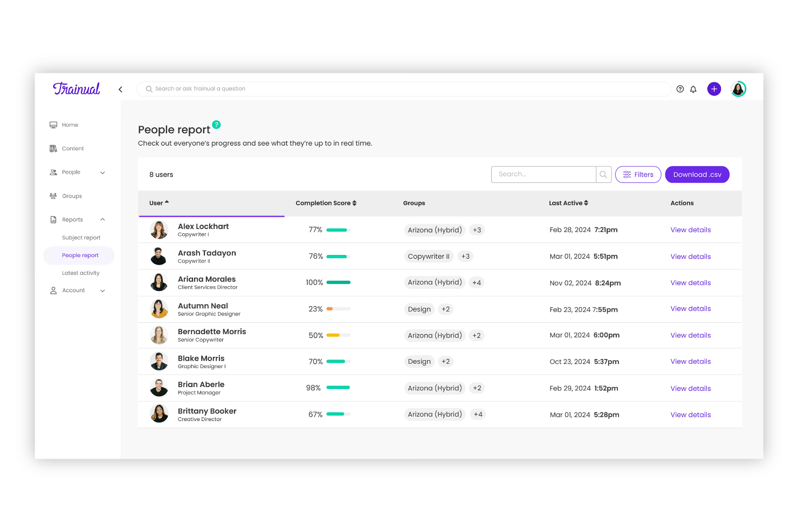The width and height of the screenshot is (798, 532).
Task: Open the Groups section
Action: 71,196
